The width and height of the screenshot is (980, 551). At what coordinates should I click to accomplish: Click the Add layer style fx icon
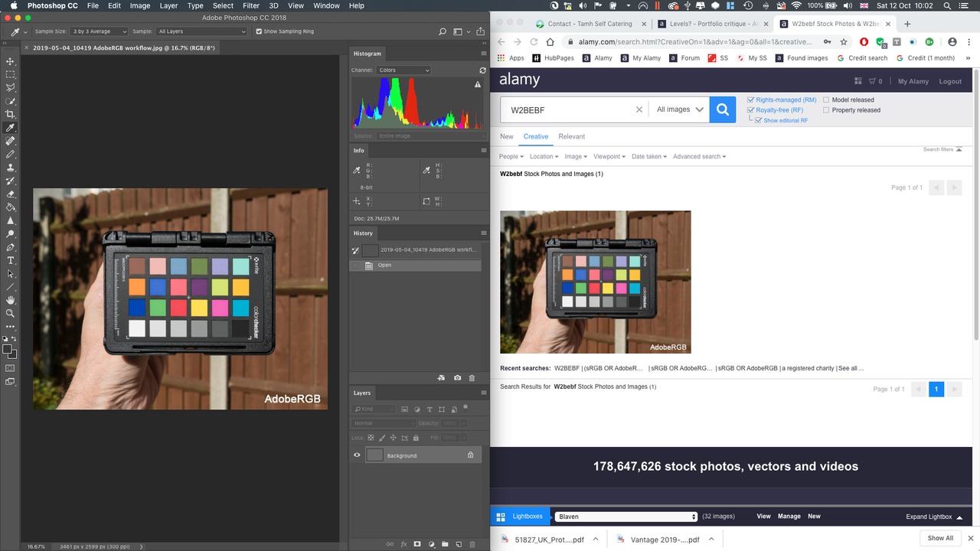404,543
